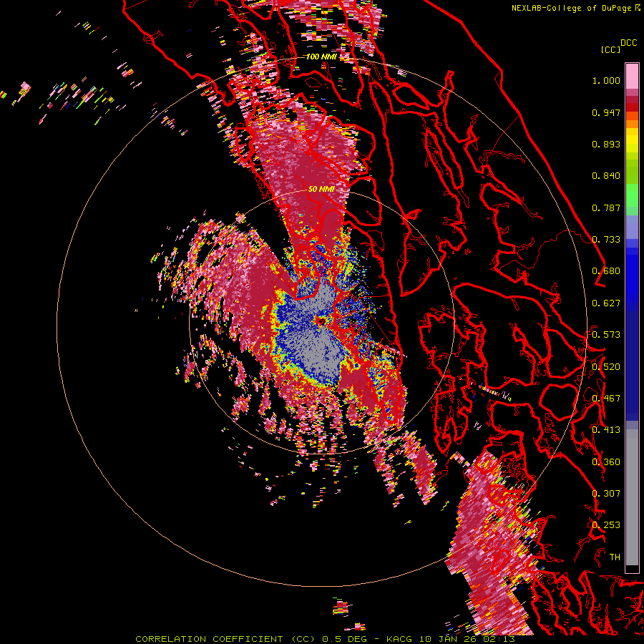The height and width of the screenshot is (644, 644).
Task: Click the 0.840 scale value
Action: pyautogui.click(x=606, y=176)
